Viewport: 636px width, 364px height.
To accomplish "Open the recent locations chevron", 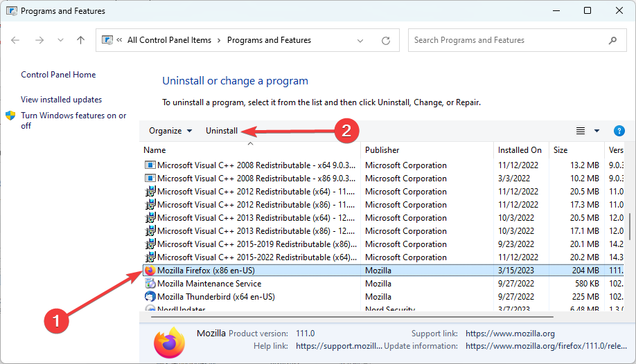I will point(60,40).
